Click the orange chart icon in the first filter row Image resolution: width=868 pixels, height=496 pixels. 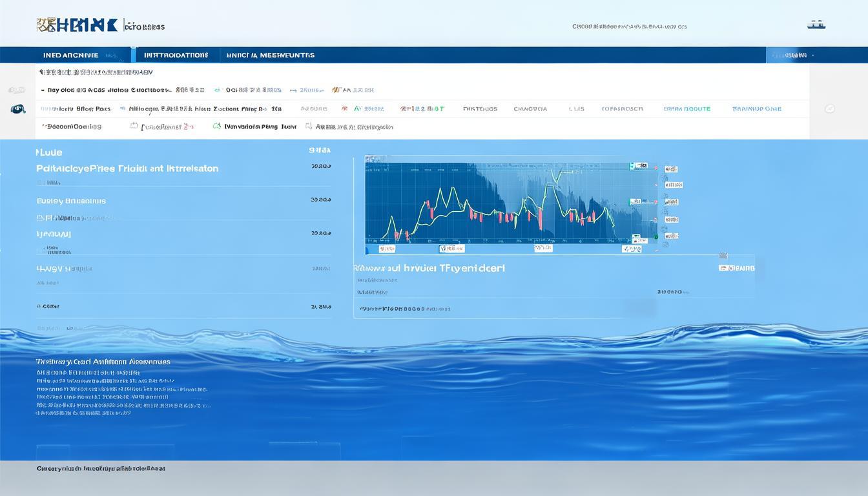[336, 90]
